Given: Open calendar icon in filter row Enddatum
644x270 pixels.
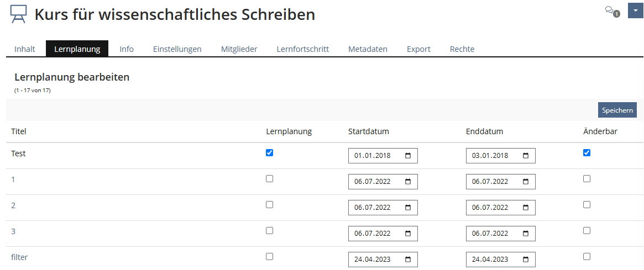Looking at the screenshot, I should click(x=526, y=260).
